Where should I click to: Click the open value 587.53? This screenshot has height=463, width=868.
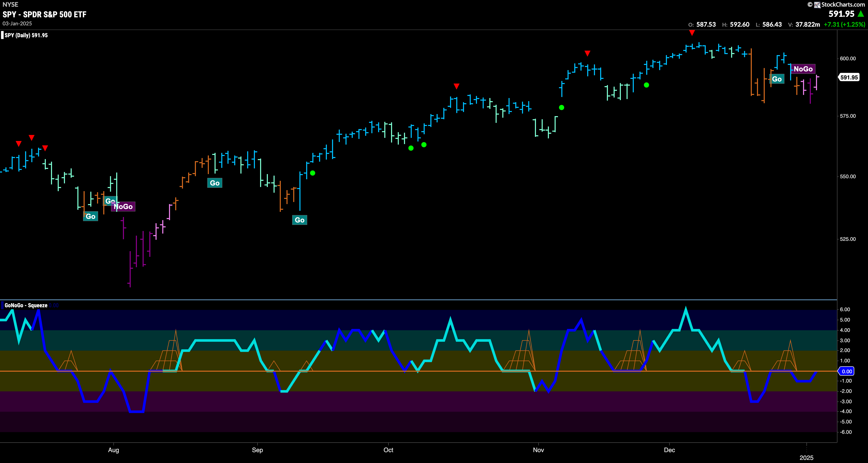(x=706, y=25)
